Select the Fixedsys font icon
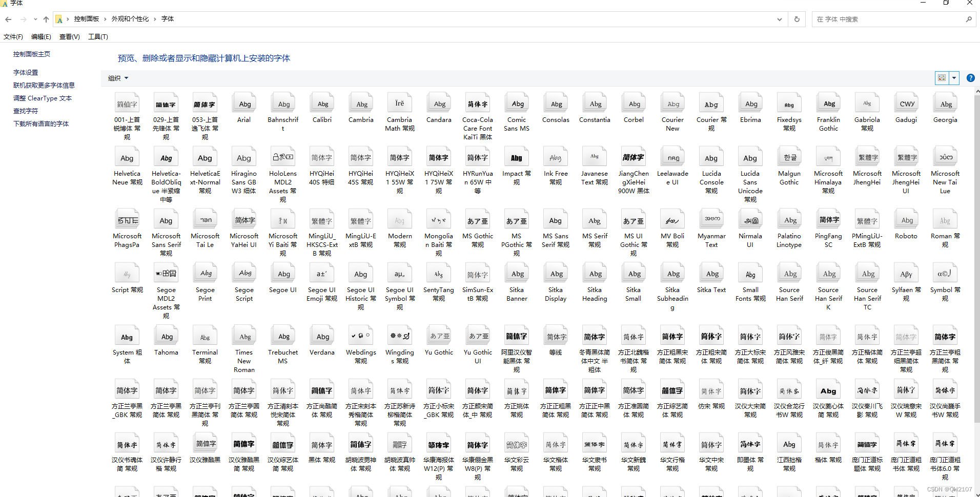 point(789,103)
